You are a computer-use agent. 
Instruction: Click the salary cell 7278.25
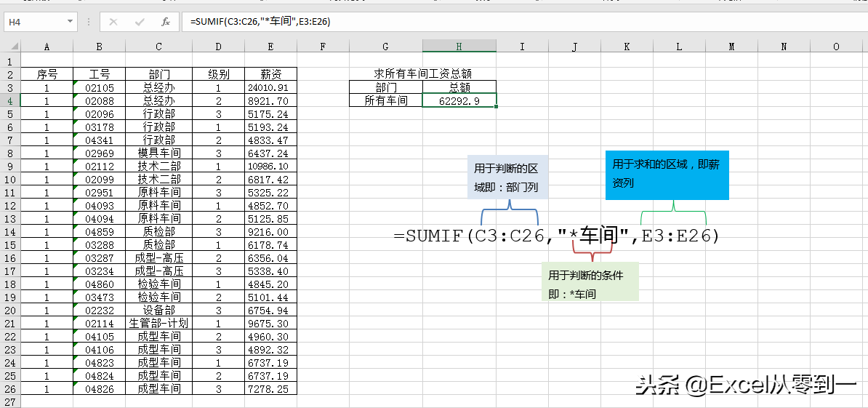[x=270, y=388]
